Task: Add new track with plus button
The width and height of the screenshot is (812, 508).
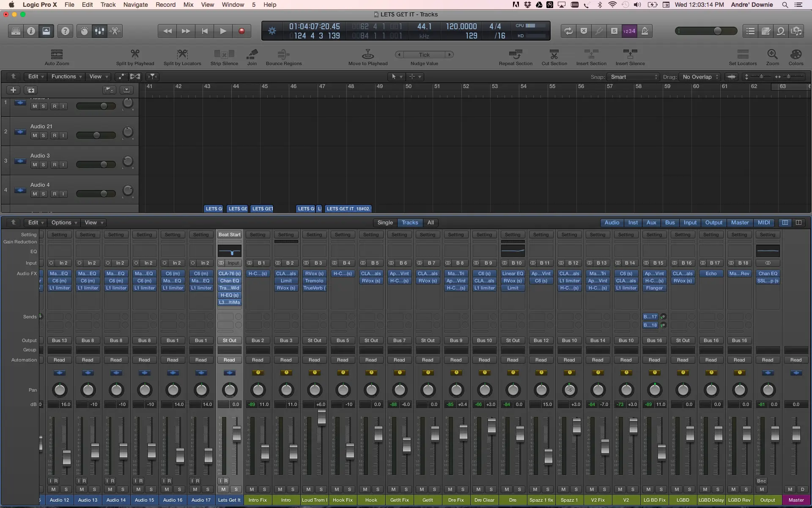Action: click(13, 90)
